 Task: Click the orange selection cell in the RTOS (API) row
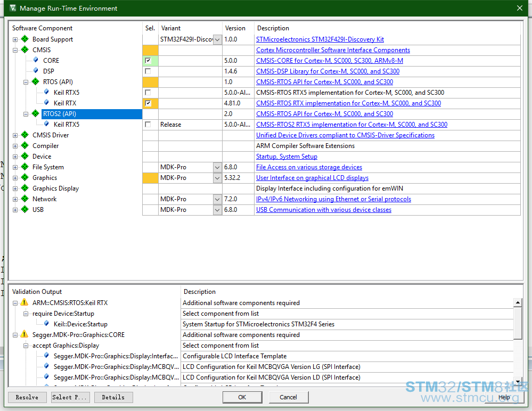(x=150, y=82)
